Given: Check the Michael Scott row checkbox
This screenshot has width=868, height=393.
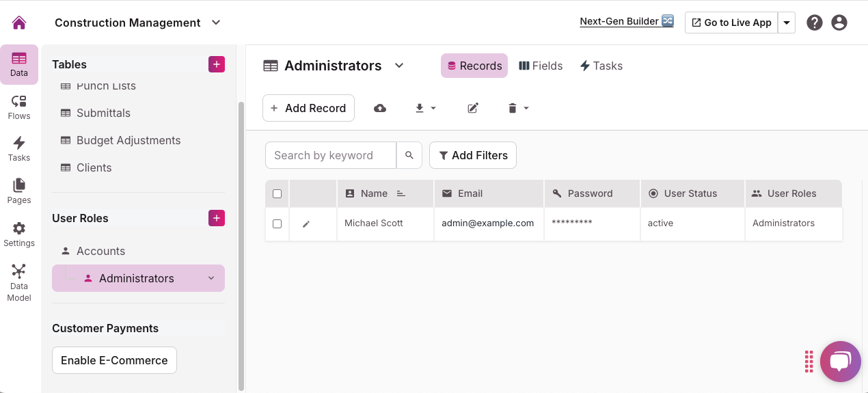Looking at the screenshot, I should [277, 223].
